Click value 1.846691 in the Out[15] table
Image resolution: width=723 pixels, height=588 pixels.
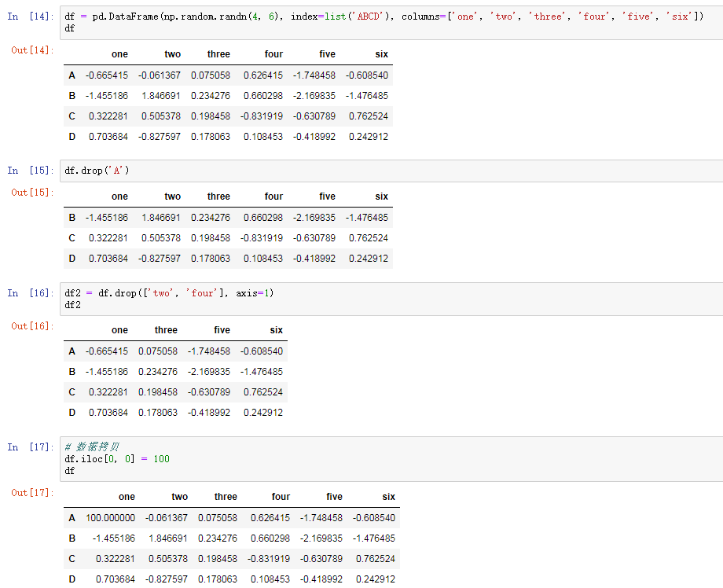coord(161,218)
